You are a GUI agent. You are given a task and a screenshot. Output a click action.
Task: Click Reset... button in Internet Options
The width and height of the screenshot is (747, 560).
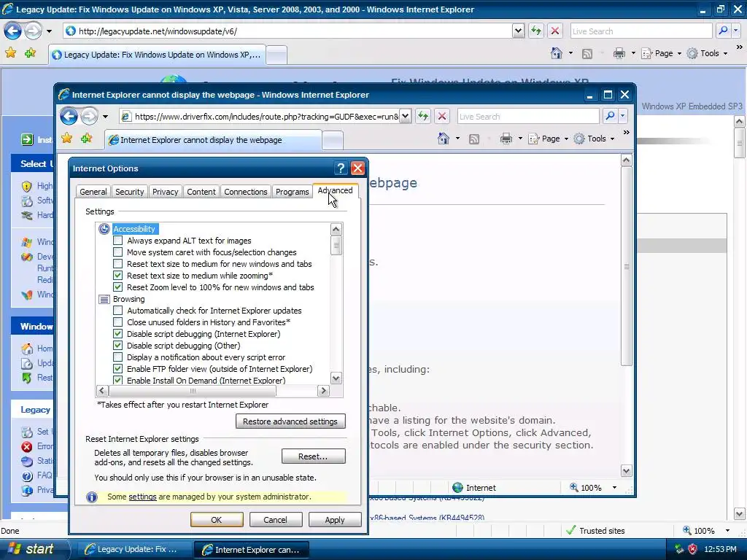[313, 456]
